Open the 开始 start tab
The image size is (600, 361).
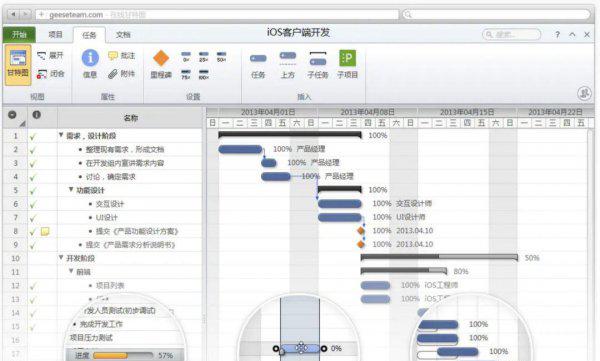(19, 34)
